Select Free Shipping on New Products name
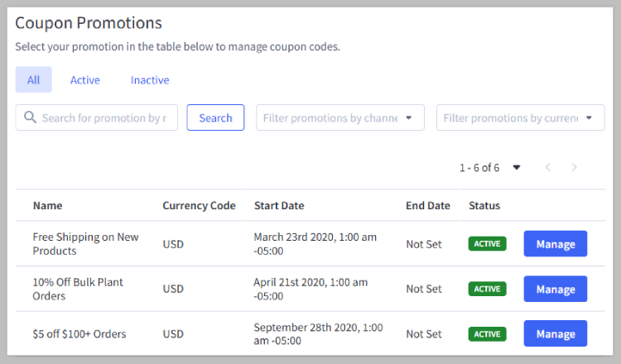This screenshot has width=621, height=364. (85, 244)
